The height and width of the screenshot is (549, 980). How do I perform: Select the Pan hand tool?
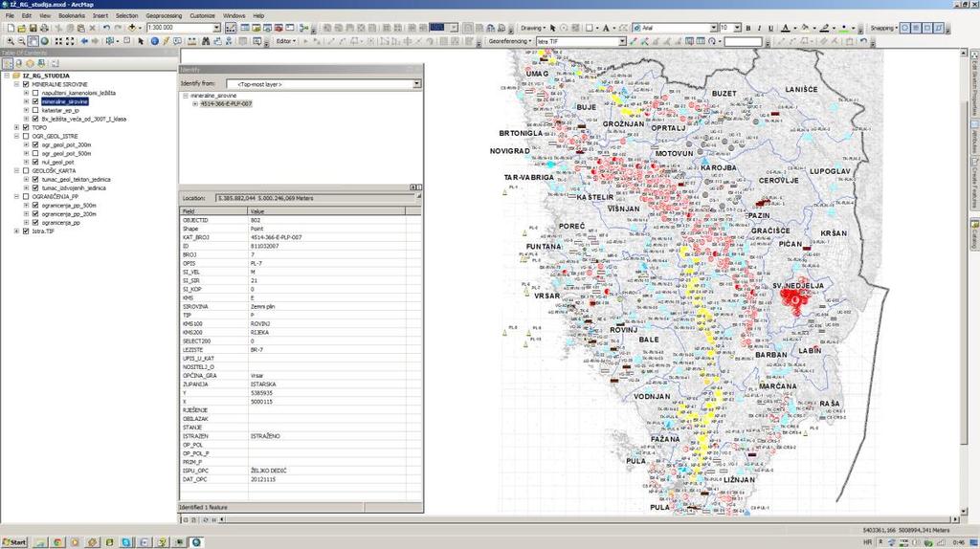[33, 41]
